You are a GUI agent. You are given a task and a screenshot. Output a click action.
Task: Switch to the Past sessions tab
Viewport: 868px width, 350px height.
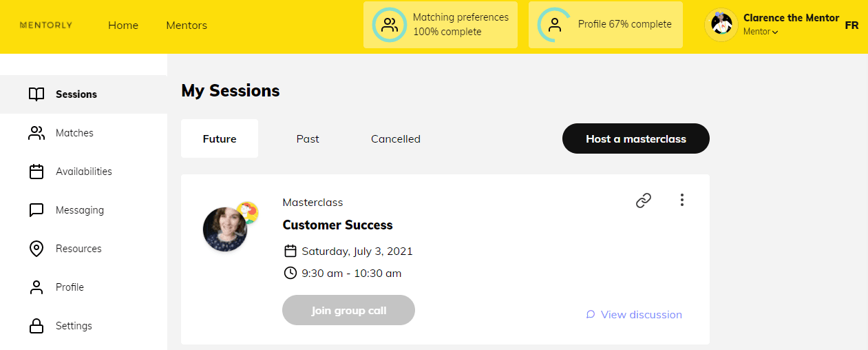click(308, 139)
